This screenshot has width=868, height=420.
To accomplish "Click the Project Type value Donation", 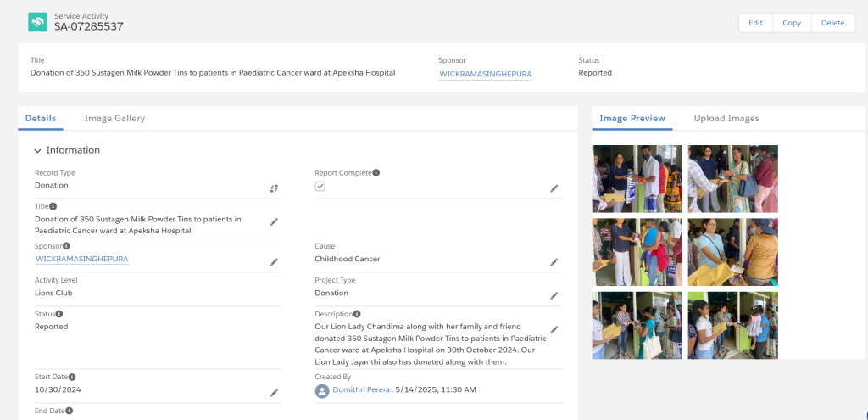I will pos(331,293).
